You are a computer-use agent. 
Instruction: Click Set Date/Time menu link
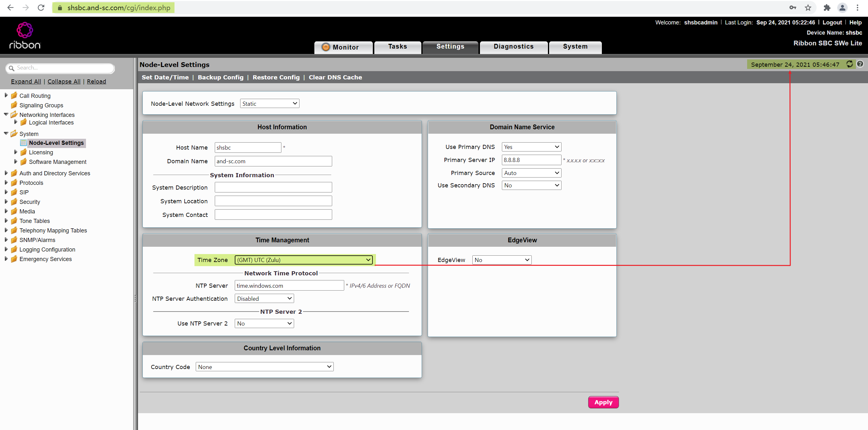coord(165,77)
